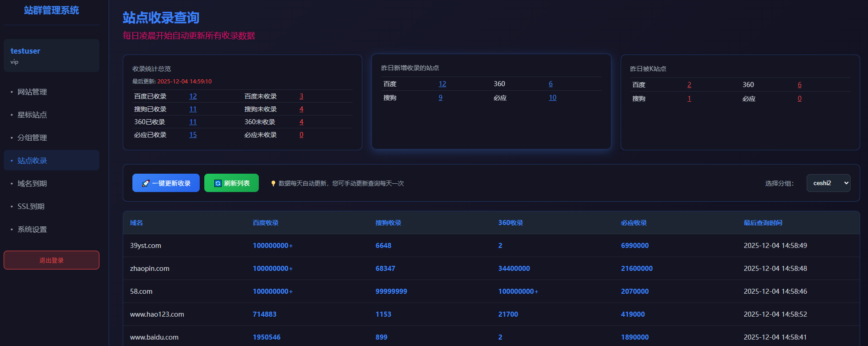
Task: Click 刷新列表 button
Action: point(231,183)
